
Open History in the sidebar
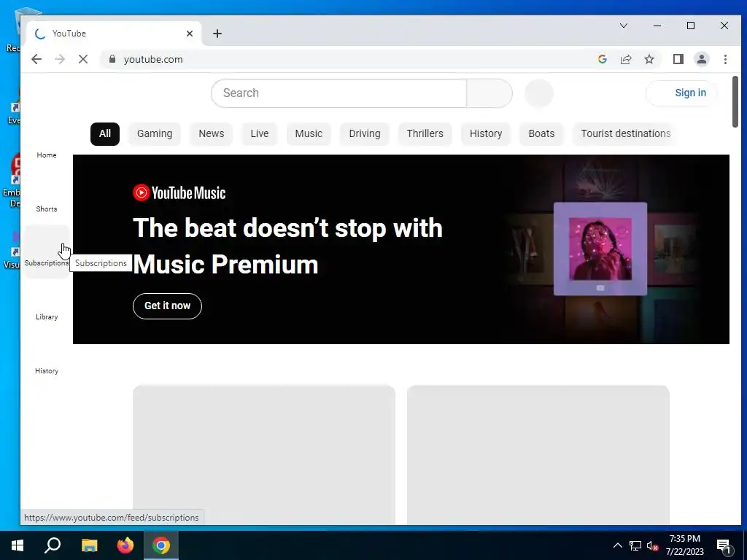click(x=47, y=359)
